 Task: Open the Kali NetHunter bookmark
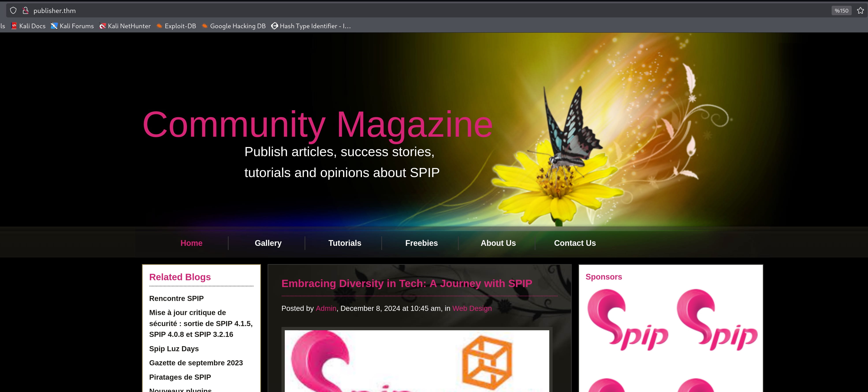tap(125, 26)
